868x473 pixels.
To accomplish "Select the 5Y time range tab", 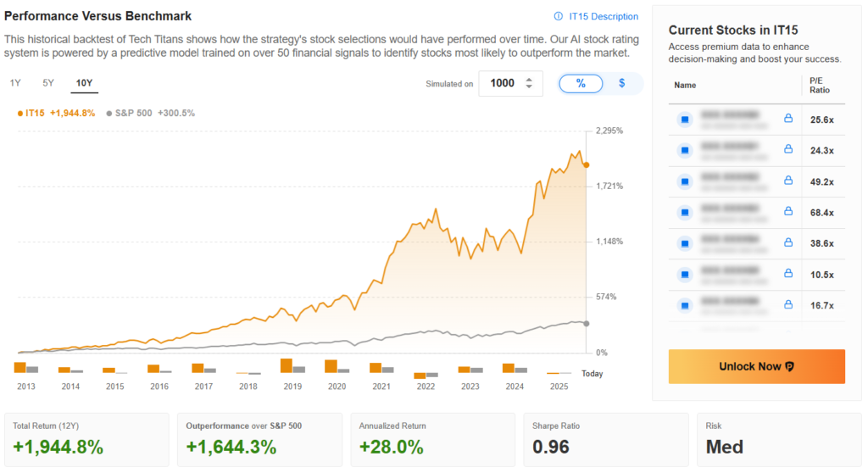I will 48,83.
